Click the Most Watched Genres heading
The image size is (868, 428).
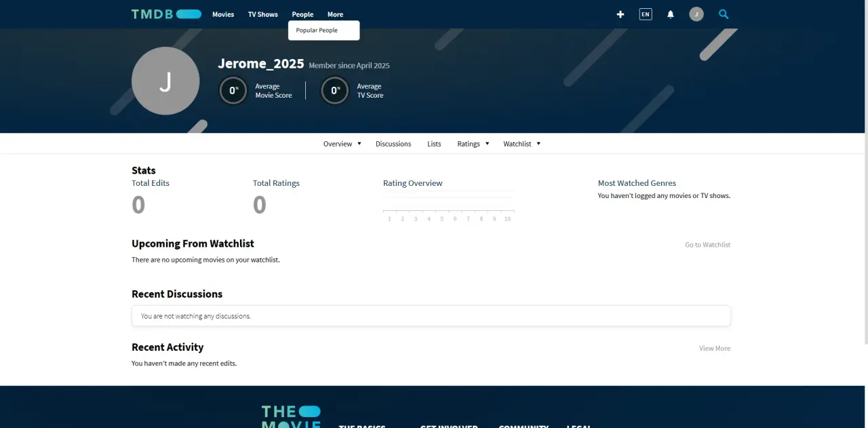tap(637, 183)
